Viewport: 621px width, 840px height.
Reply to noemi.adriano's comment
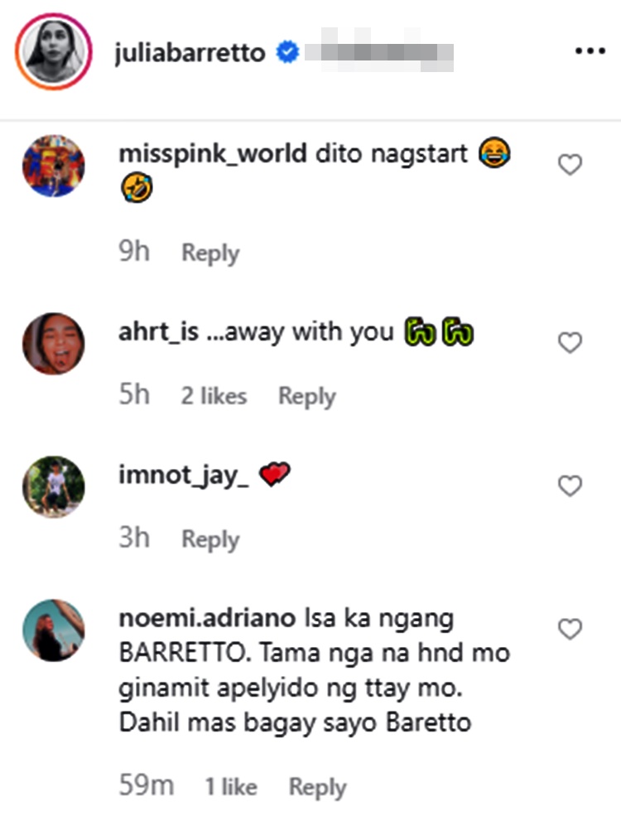click(x=317, y=788)
